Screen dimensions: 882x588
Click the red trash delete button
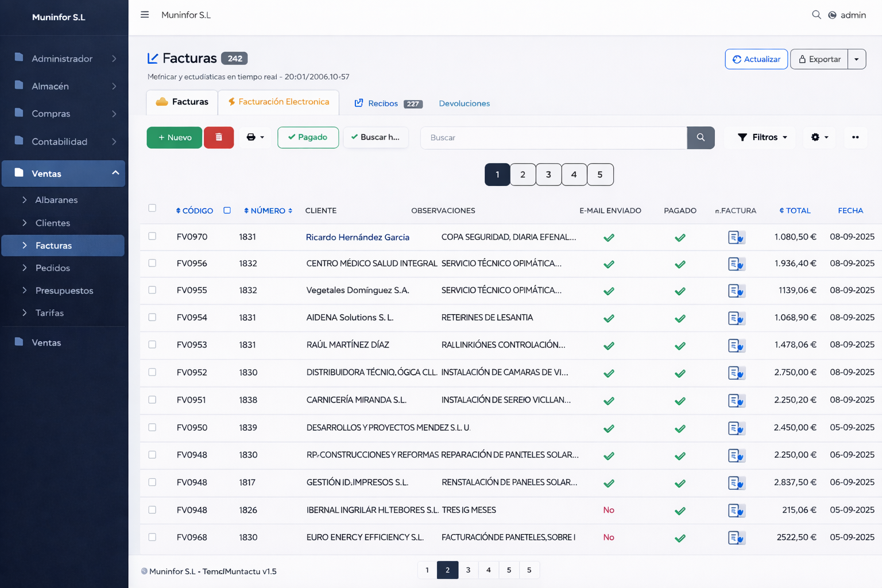coord(219,137)
